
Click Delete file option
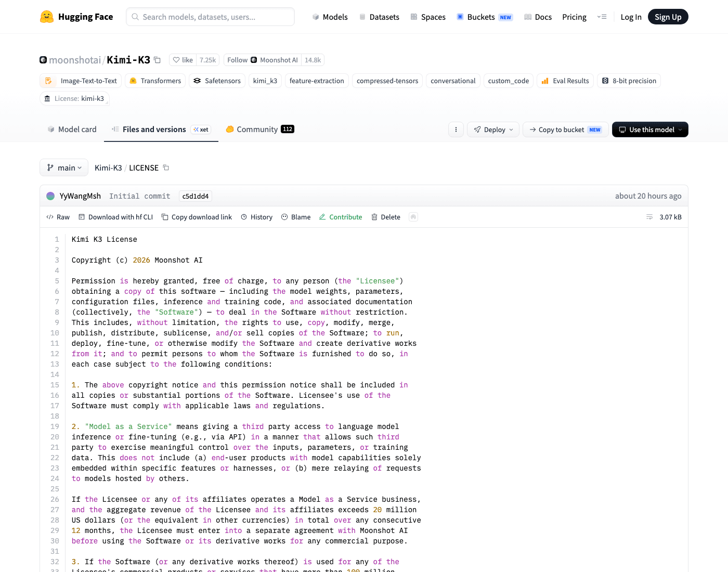(386, 217)
